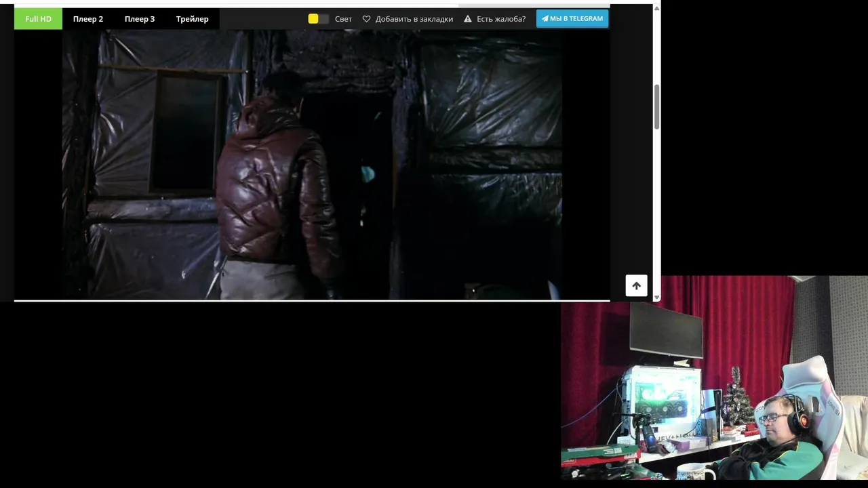The height and width of the screenshot is (488, 868).
Task: Open the Трейлер tab
Action: [193, 19]
